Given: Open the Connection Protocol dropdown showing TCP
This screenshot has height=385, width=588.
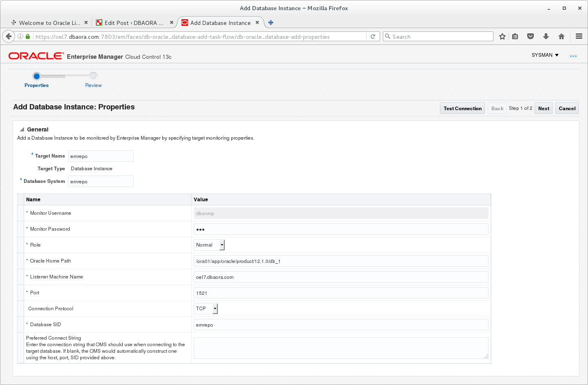Looking at the screenshot, I should point(206,309).
